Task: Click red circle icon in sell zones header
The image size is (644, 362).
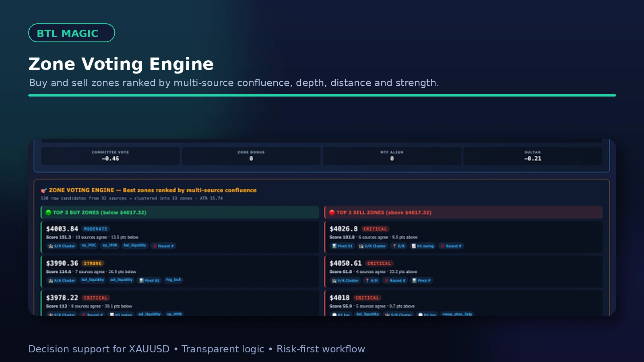Action: pos(332,212)
